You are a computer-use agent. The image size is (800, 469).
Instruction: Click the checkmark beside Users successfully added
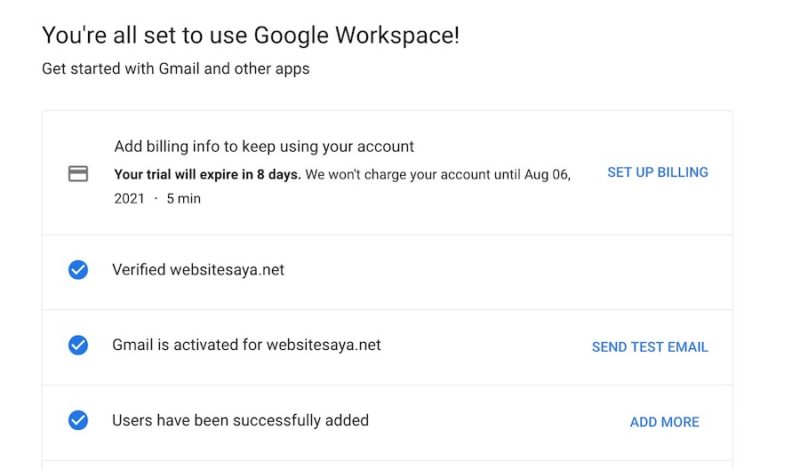pos(78,421)
